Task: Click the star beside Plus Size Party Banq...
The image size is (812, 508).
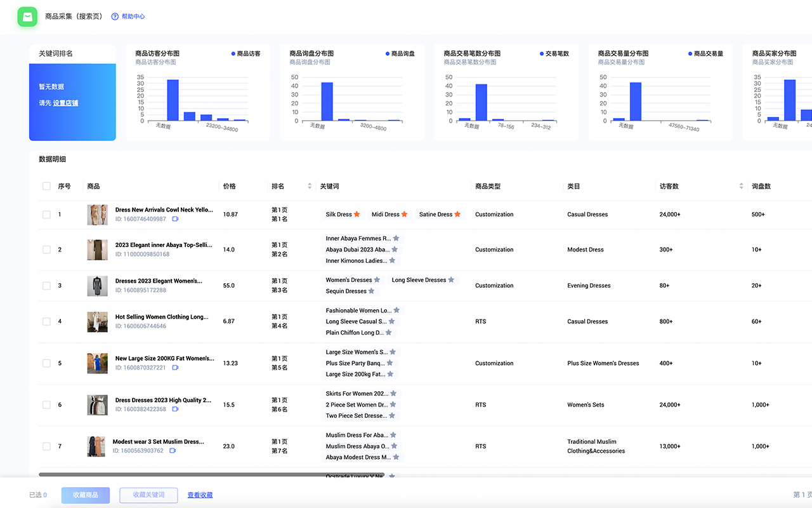Action: coord(390,363)
